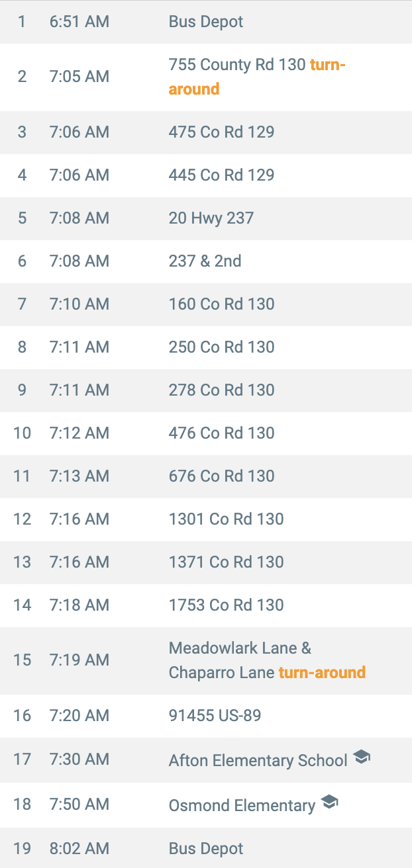Select the 6:51 AM Bus Depot stop

(x=206, y=22)
